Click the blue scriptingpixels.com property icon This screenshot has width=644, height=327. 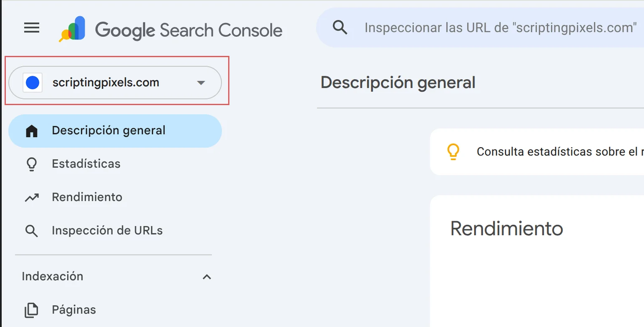(33, 83)
